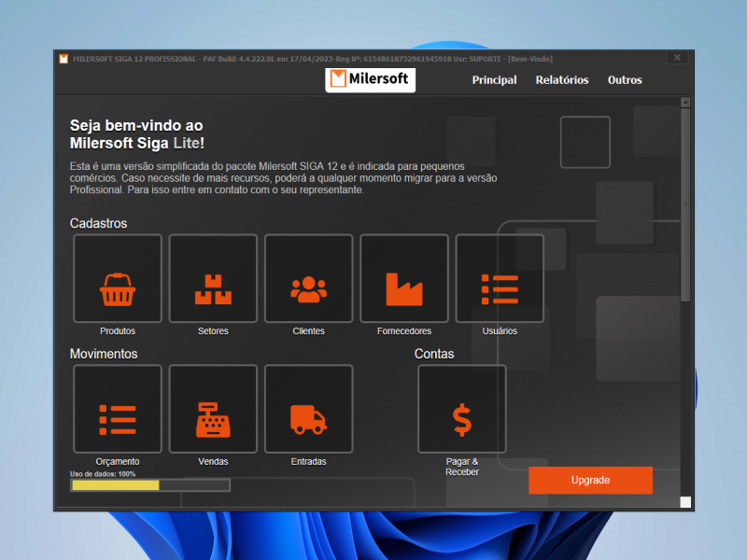Click the Produtos label
Screen dimensions: 747x560
click(x=118, y=331)
